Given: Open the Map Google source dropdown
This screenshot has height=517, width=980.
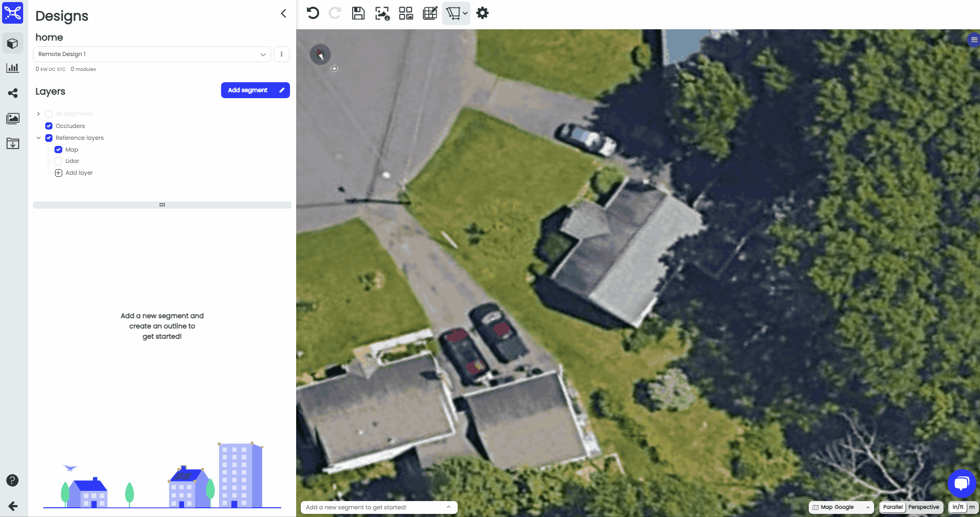Looking at the screenshot, I should [x=841, y=507].
